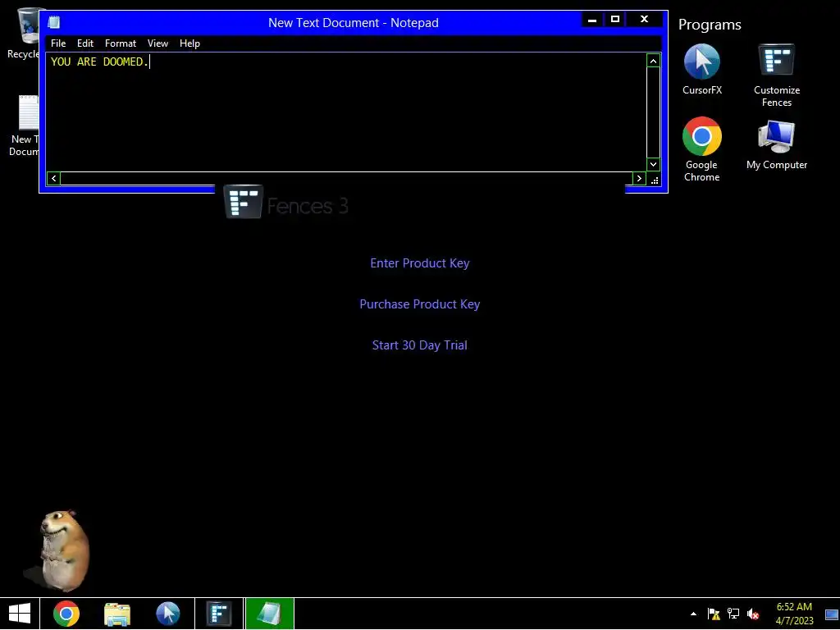Open Action Center flag tray icon
The width and height of the screenshot is (840, 630).
[714, 614]
